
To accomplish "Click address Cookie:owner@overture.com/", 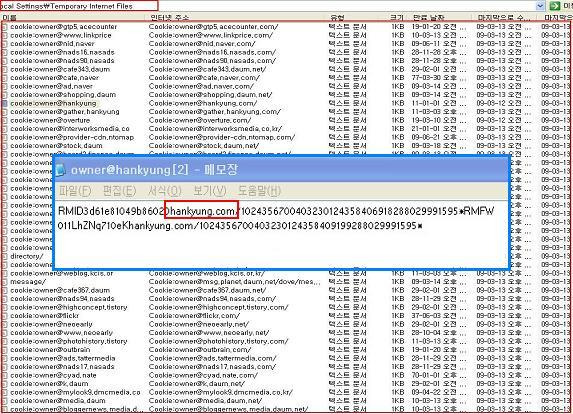I will pyautogui.click(x=200, y=120).
